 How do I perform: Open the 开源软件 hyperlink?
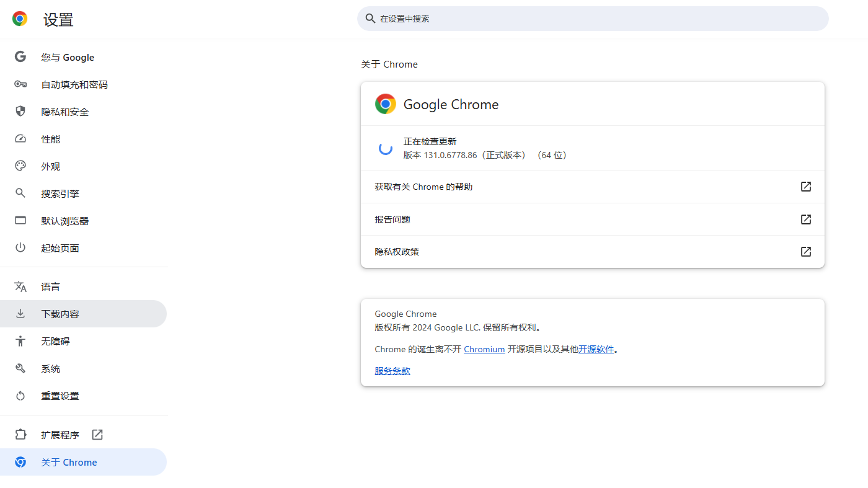click(596, 349)
